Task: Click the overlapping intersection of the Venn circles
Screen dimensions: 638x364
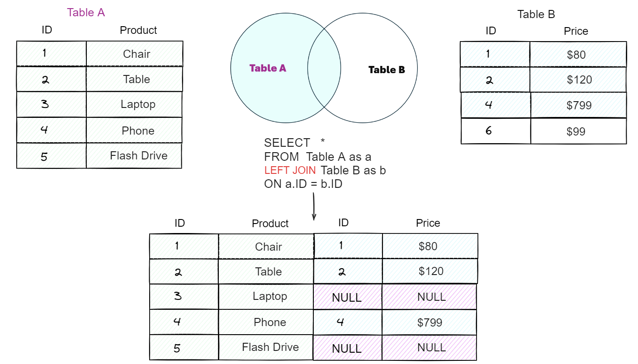Action: coord(324,68)
